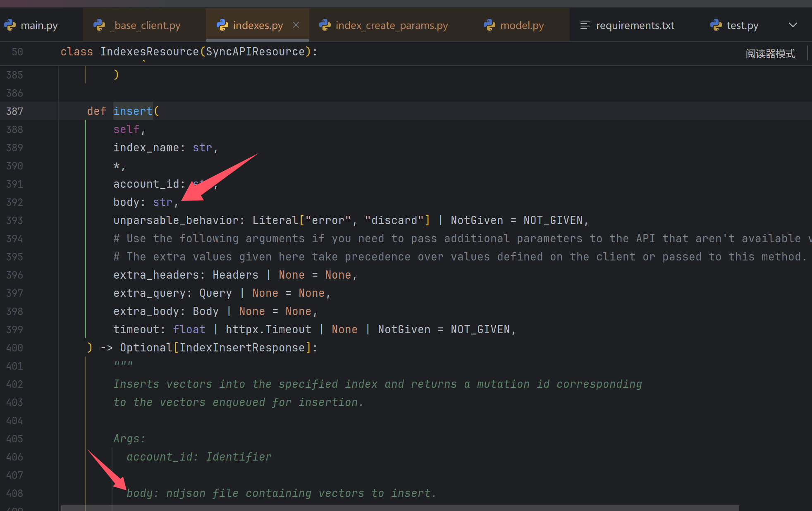This screenshot has width=812, height=511.
Task: Click the Python icon on index_create_params.py tab
Action: click(x=325, y=25)
